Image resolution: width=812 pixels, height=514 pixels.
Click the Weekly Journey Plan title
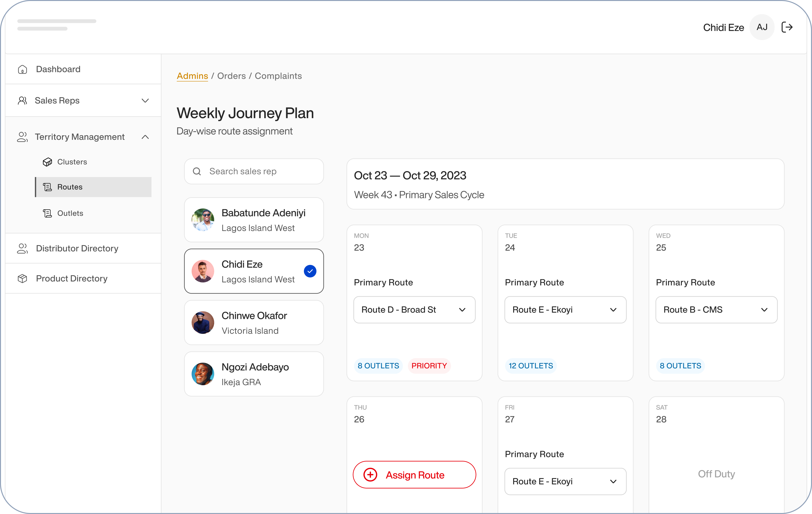(245, 113)
